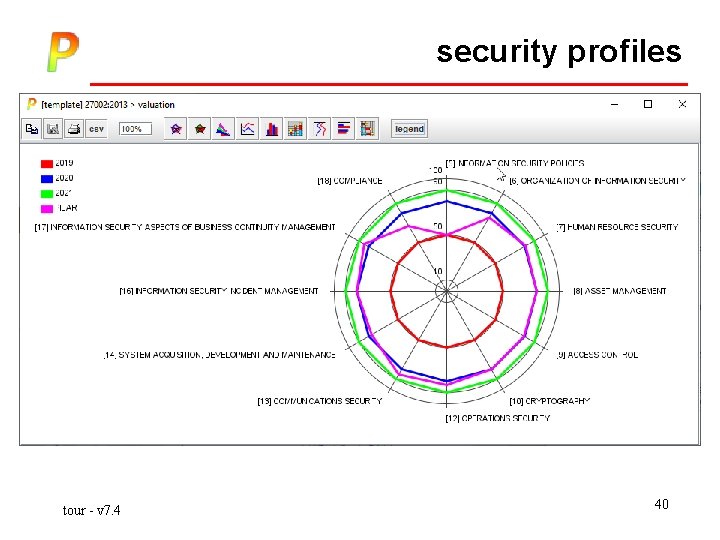
Task: Click the [17] Business Continuity label
Action: point(185,227)
